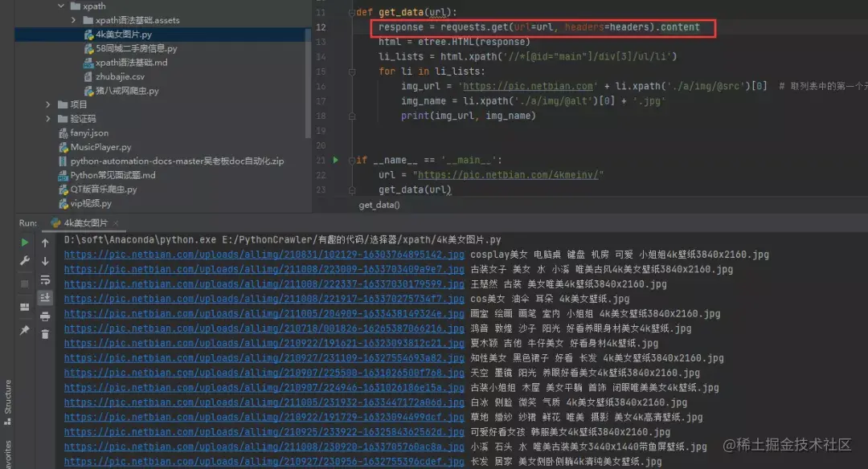Viewport: 868px width, 469px height.
Task: Open QT版音乐爬虫.py file
Action: point(104,190)
